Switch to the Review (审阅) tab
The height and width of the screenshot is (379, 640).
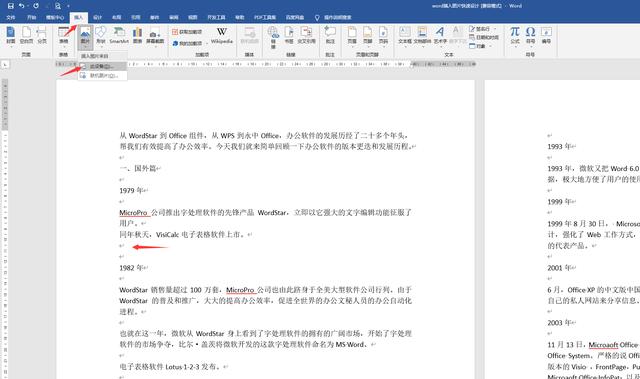[173, 18]
